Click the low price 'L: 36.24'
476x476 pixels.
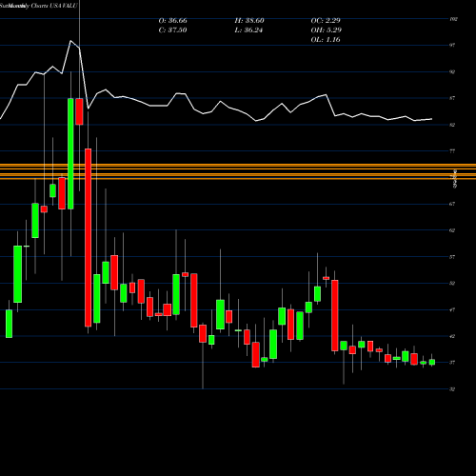point(249,30)
